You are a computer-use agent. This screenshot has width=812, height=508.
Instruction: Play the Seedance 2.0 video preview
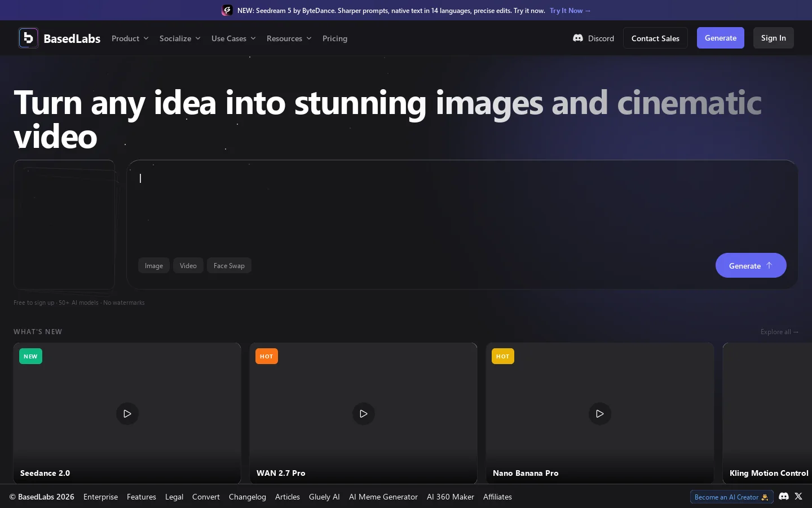coord(127,414)
